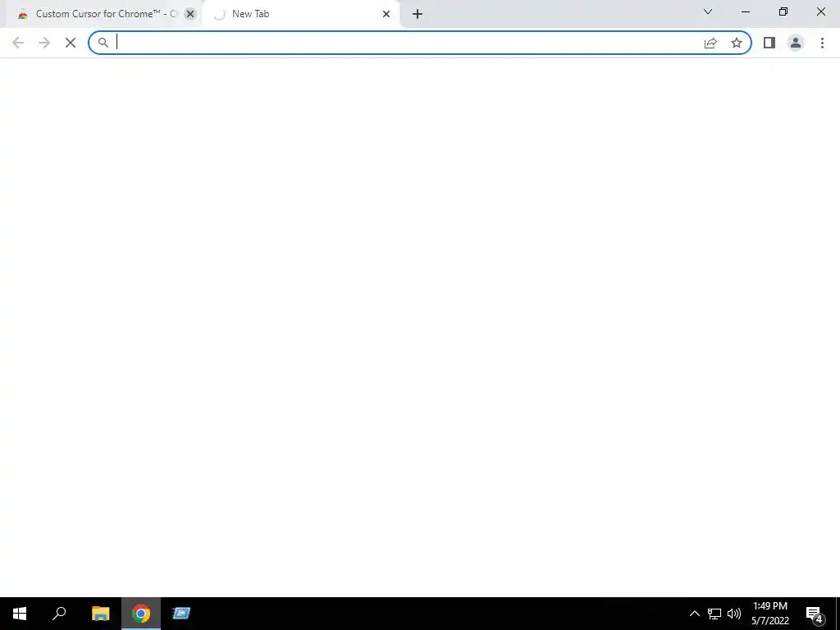
Task: Open Windows taskbar search
Action: pos(59,614)
